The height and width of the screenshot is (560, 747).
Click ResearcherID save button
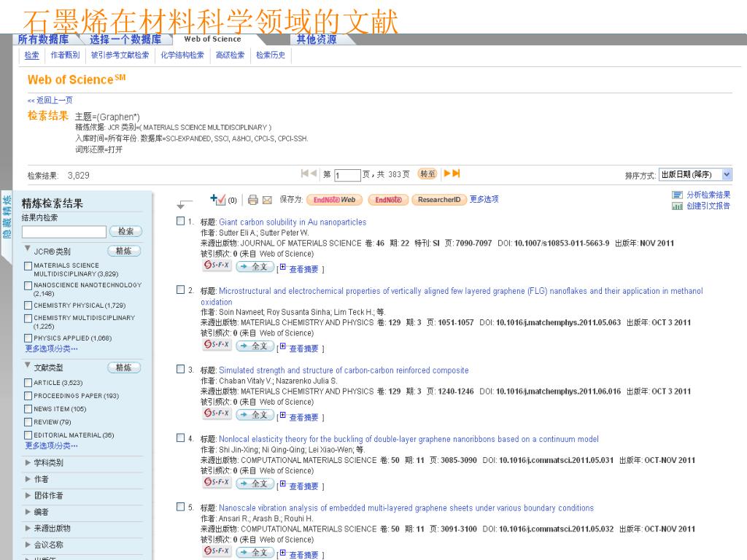coord(438,200)
